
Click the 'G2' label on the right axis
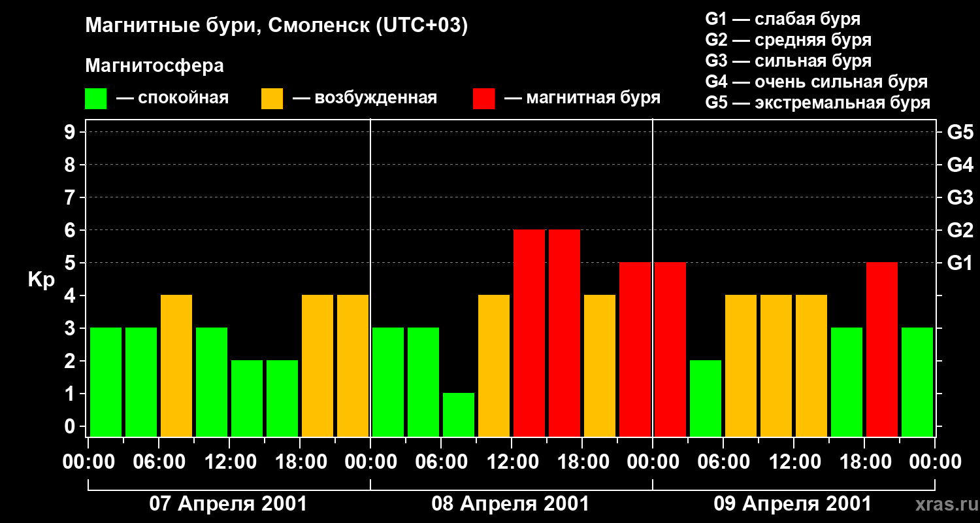click(960, 230)
